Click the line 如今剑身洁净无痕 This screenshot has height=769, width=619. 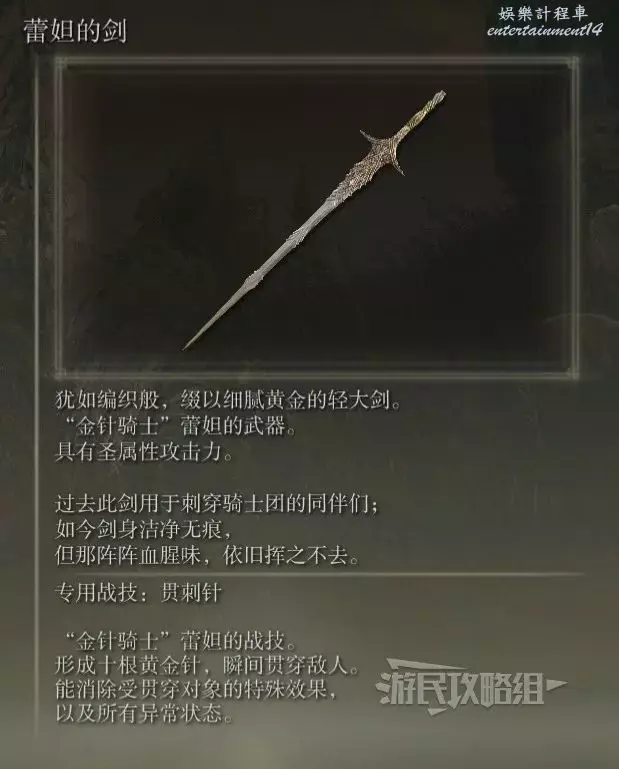click(x=142, y=530)
